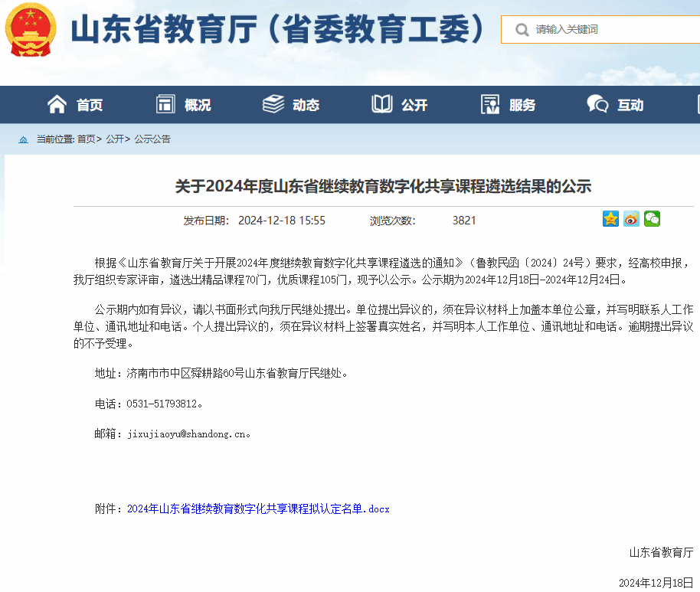Open the 动态 navigation menu item
The image size is (700, 592).
[306, 105]
